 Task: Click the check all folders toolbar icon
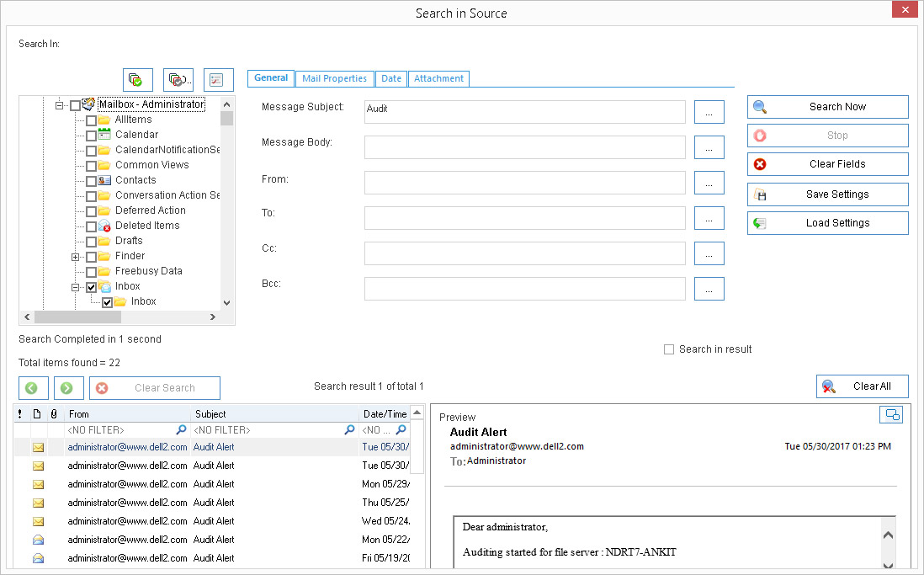coord(138,80)
